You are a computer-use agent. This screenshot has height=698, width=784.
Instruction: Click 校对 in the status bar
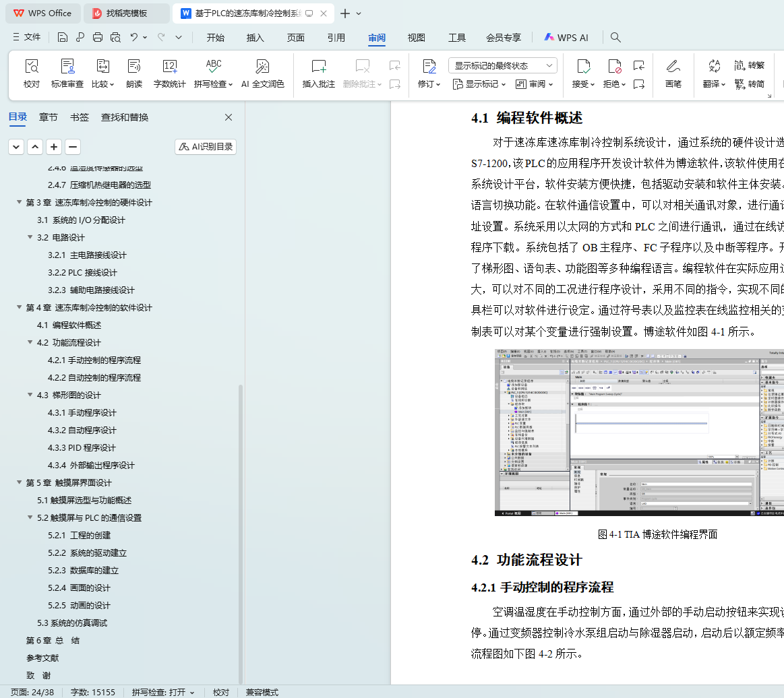[220, 692]
